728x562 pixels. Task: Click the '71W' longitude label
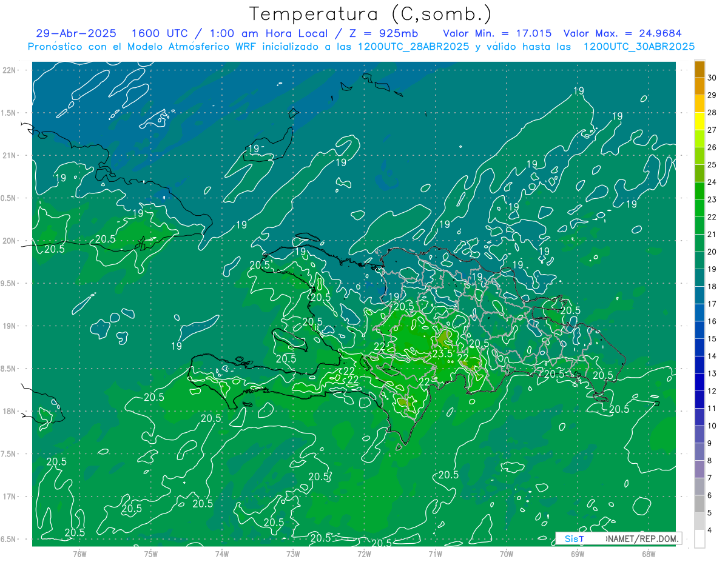click(x=435, y=554)
